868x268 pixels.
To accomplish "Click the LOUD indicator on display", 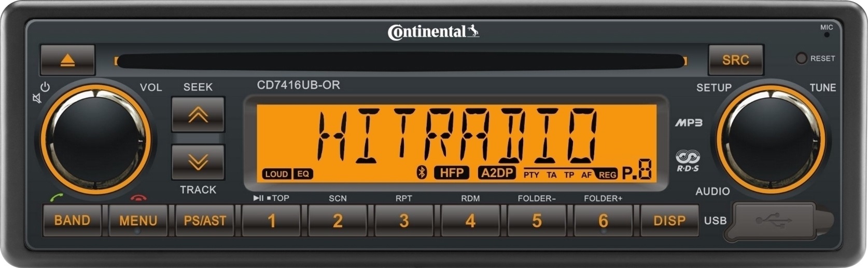I will coord(276,174).
